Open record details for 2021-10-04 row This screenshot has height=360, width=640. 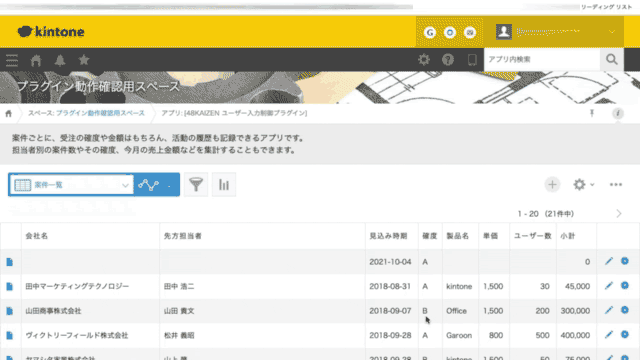10,262
